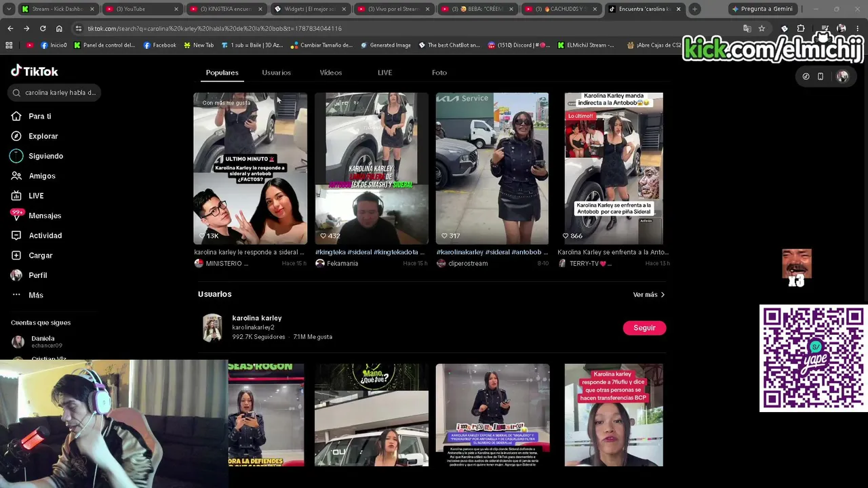The height and width of the screenshot is (488, 868).
Task: Click the TikTok logo
Action: (x=35, y=71)
